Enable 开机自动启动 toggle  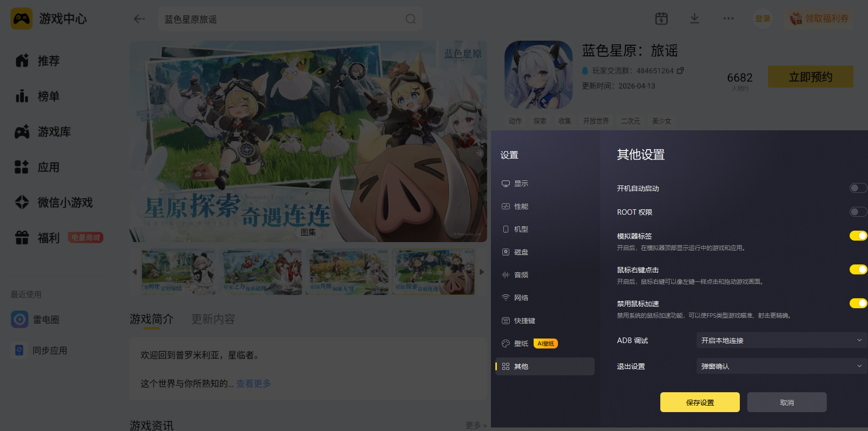point(858,188)
